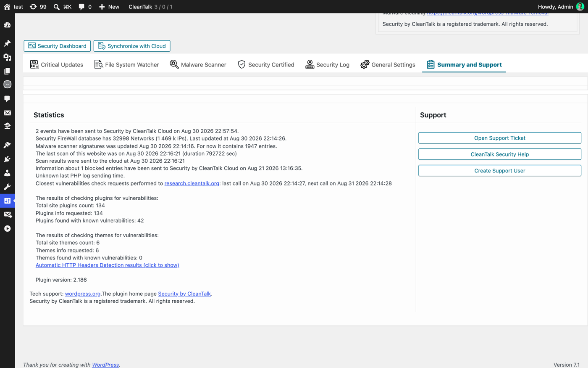Open the Security Certified tab
Screen dimensions: 588x368
[266, 64]
